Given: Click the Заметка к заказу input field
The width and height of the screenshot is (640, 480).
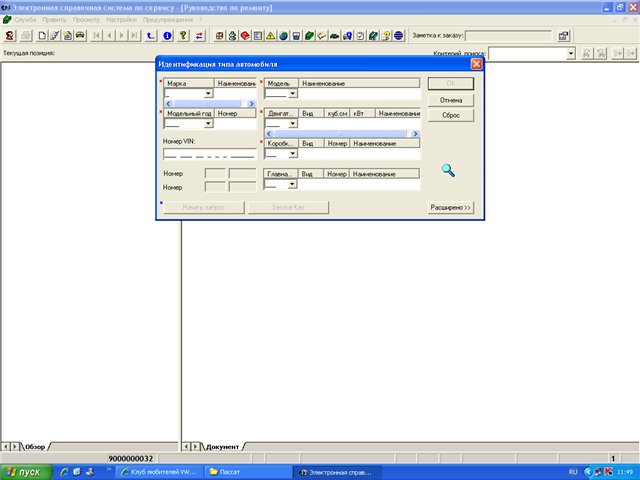Looking at the screenshot, I should coord(508,36).
